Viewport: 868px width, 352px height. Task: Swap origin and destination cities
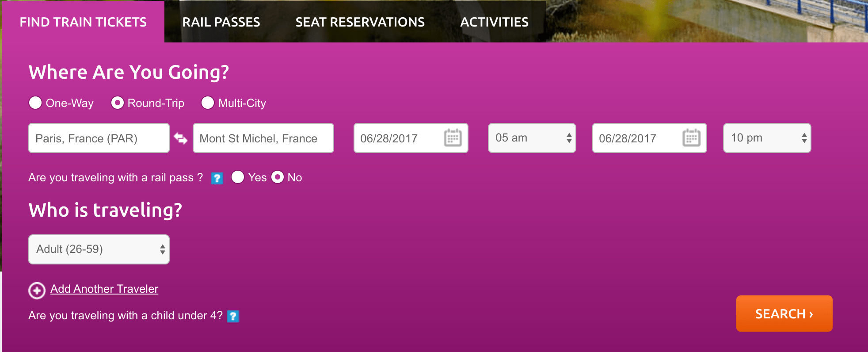[x=181, y=138]
